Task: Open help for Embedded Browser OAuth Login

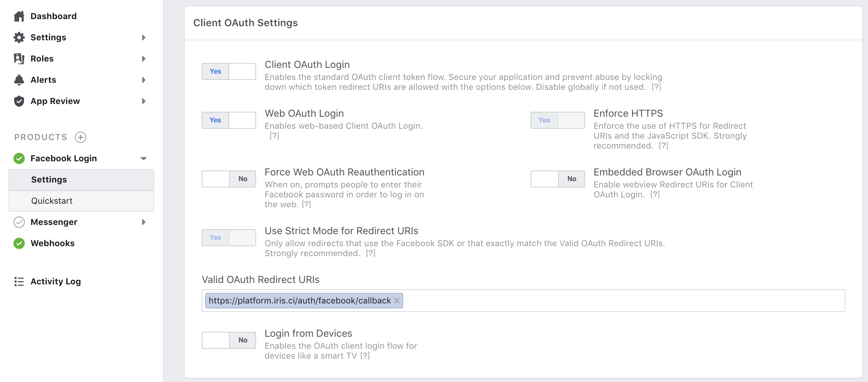Action: tap(655, 195)
